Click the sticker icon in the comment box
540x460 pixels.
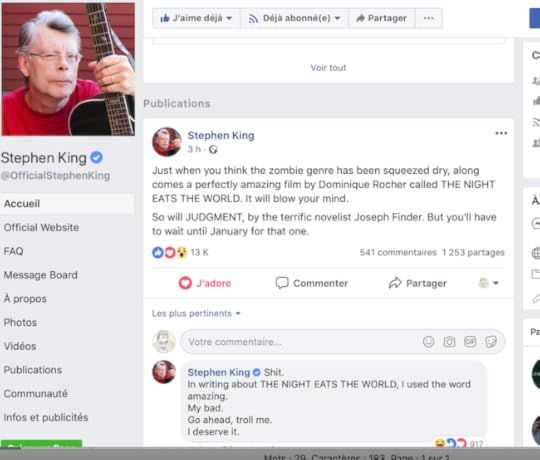pos(491,342)
